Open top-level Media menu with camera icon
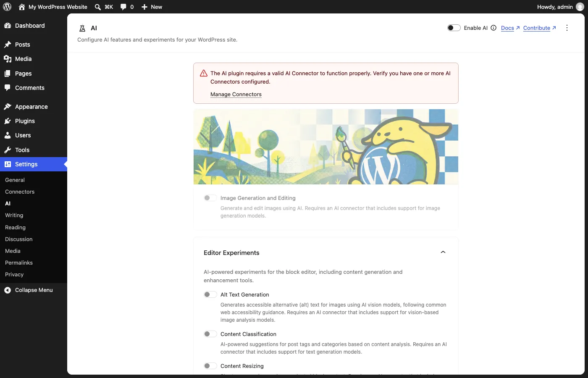Screen dimensions: 588x378 tap(34, 59)
